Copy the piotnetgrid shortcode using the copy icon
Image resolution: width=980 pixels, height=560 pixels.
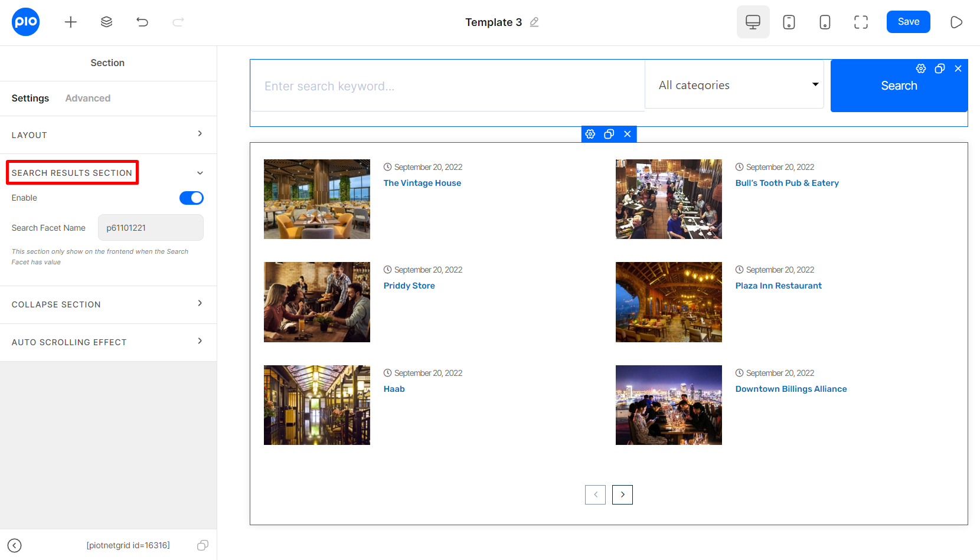click(x=202, y=545)
